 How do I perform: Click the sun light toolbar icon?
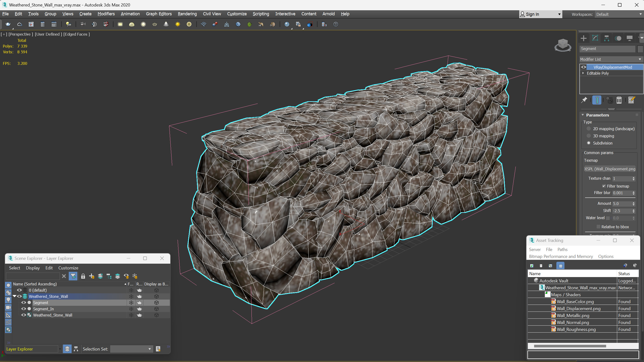177,24
